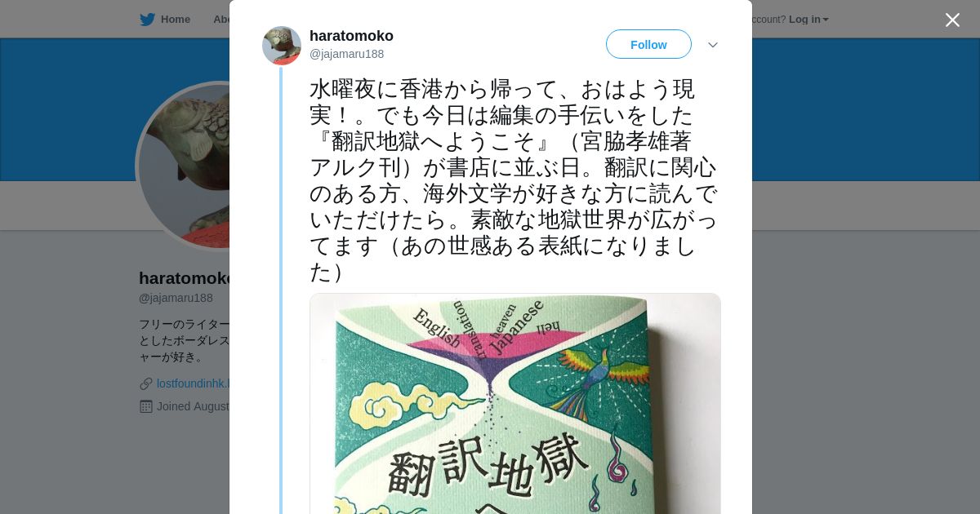Click the link icon beside profile website
The height and width of the screenshot is (514, 980).
[x=146, y=383]
